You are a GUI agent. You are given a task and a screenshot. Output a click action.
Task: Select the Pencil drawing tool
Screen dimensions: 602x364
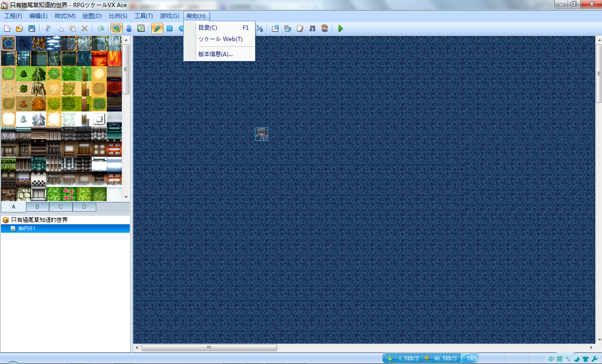157,28
